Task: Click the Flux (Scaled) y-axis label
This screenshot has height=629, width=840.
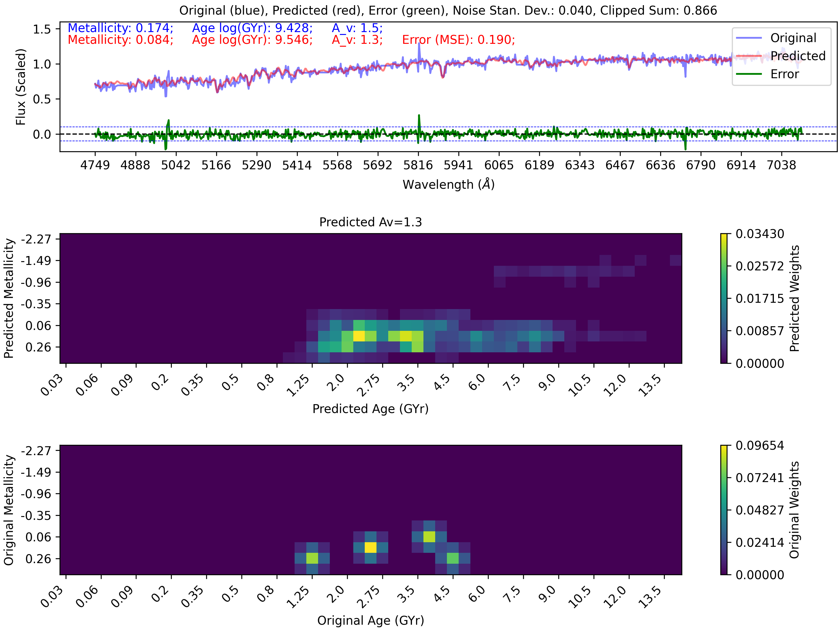Action: click(x=21, y=87)
